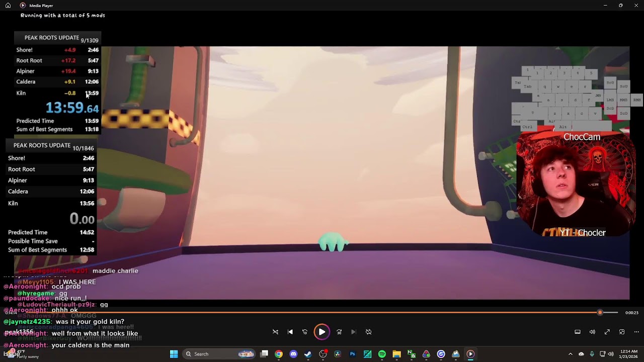
Task: Play the paused video
Action: click(322, 332)
